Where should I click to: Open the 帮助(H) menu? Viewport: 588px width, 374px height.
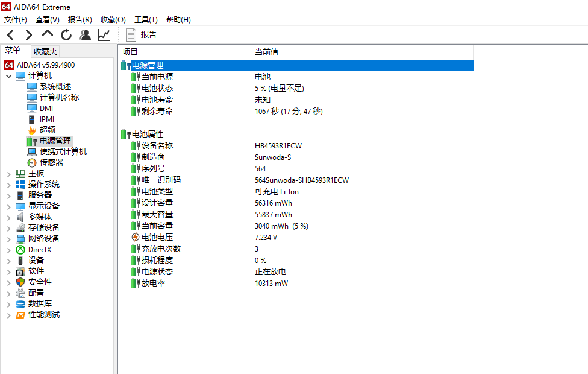[178, 19]
